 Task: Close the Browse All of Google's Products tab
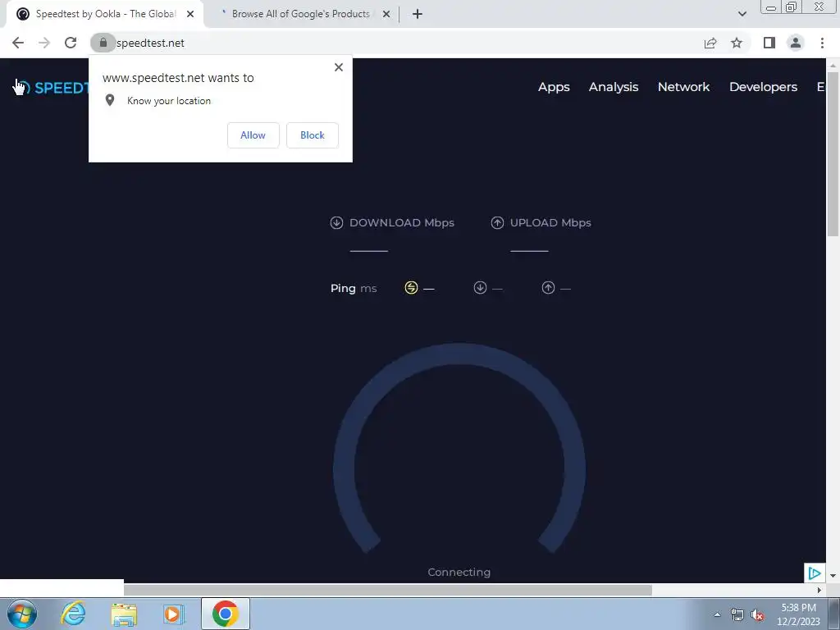pos(386,14)
